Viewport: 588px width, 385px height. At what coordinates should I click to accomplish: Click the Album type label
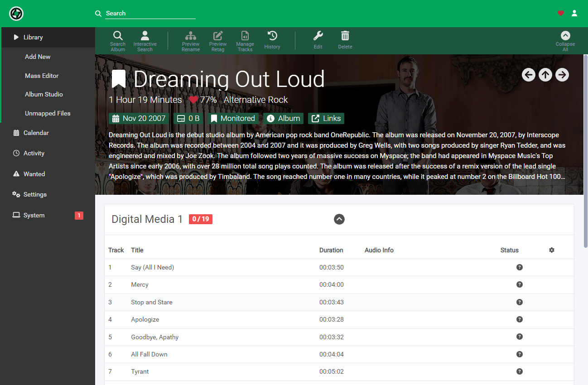pyautogui.click(x=284, y=118)
